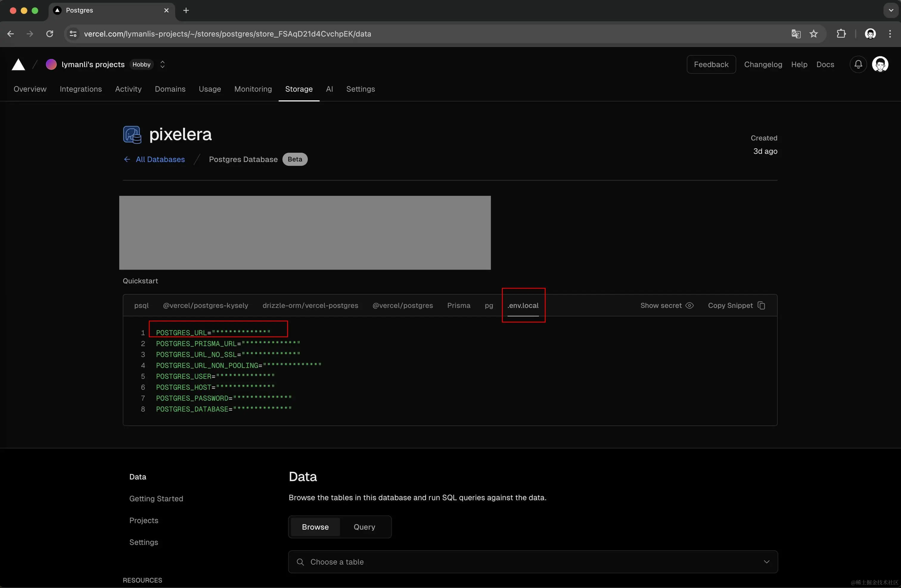901x588 pixels.
Task: Bookmark the page with the star icon
Action: (x=813, y=34)
